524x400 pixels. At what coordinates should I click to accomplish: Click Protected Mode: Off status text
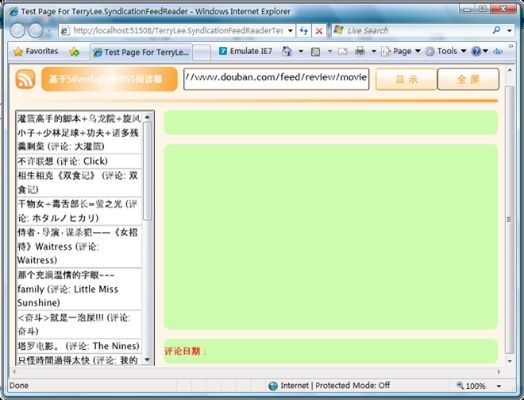(353, 386)
